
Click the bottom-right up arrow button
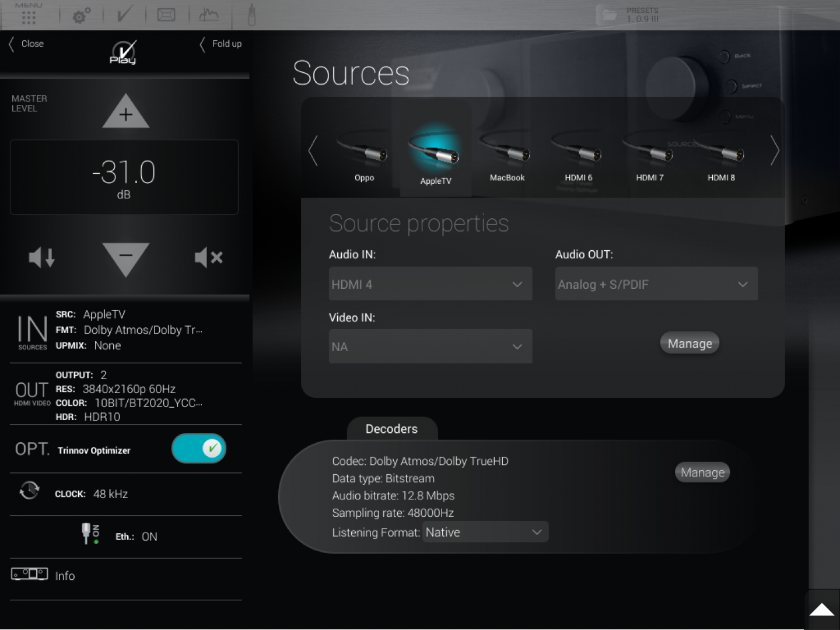point(822,610)
